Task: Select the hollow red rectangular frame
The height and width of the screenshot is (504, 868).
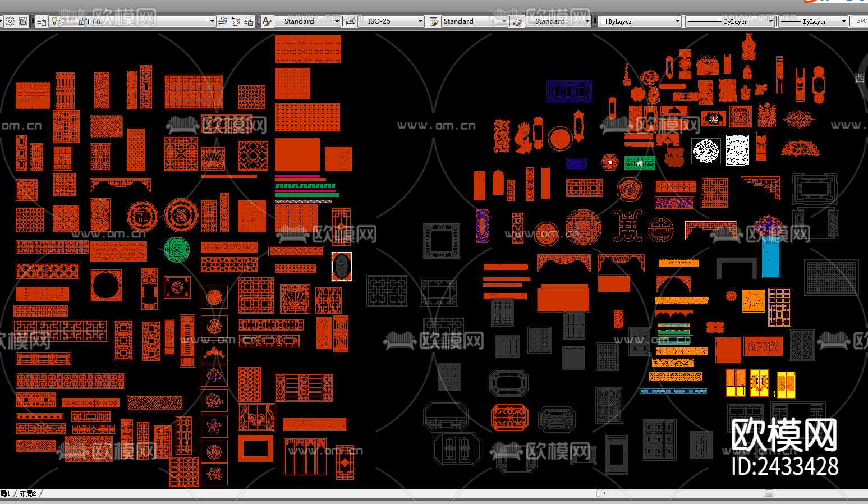Action: (x=255, y=448)
